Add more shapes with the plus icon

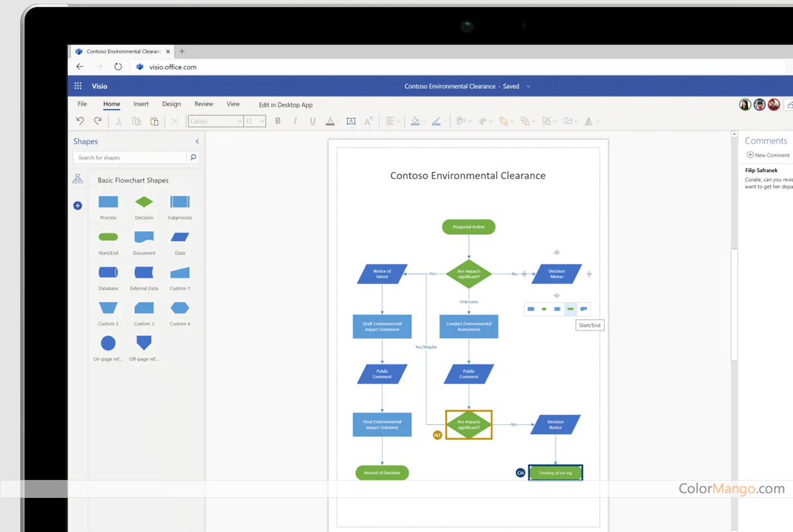(77, 206)
